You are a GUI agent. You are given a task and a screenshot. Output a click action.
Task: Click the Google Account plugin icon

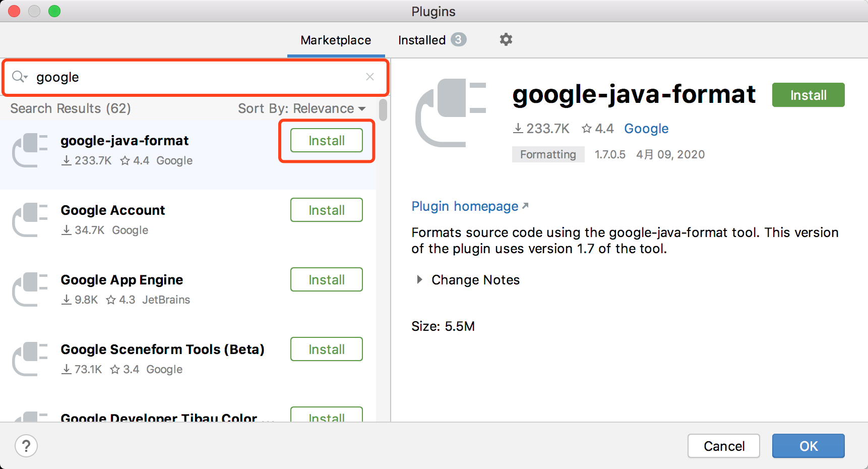pyautogui.click(x=30, y=219)
